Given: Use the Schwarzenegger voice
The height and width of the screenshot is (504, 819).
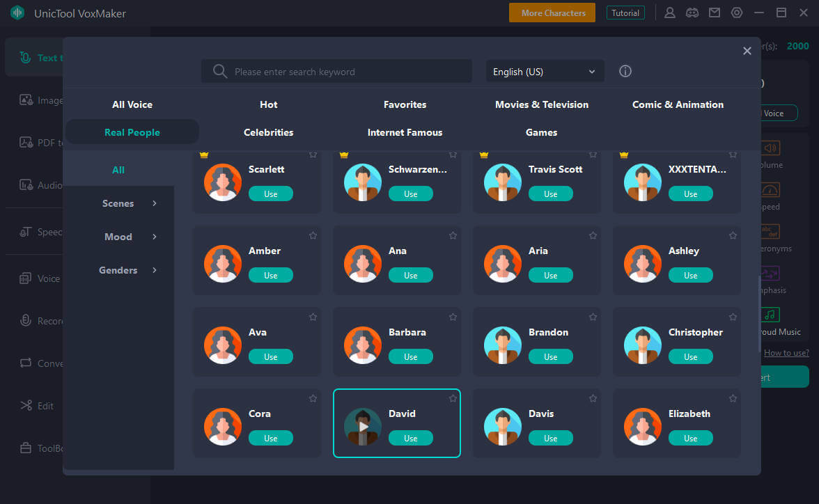Looking at the screenshot, I should [x=411, y=194].
